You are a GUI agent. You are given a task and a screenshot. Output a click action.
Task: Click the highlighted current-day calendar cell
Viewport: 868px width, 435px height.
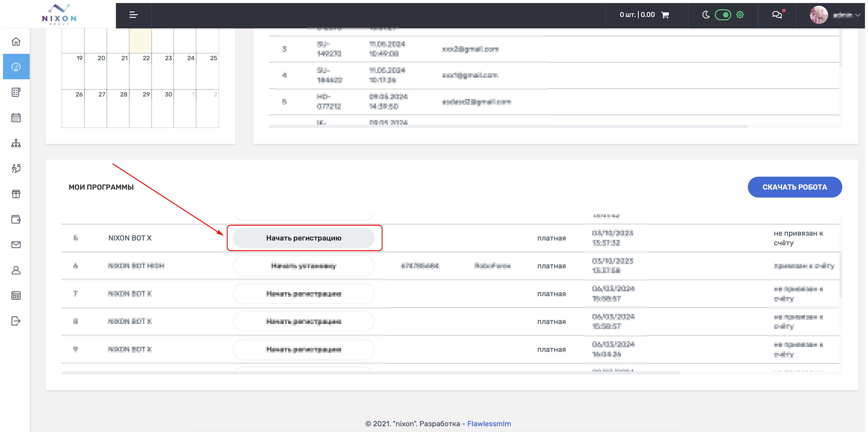point(140,41)
